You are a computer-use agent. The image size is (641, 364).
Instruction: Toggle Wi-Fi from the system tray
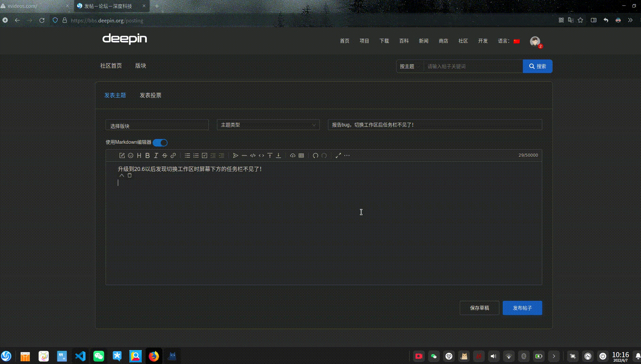point(509,356)
